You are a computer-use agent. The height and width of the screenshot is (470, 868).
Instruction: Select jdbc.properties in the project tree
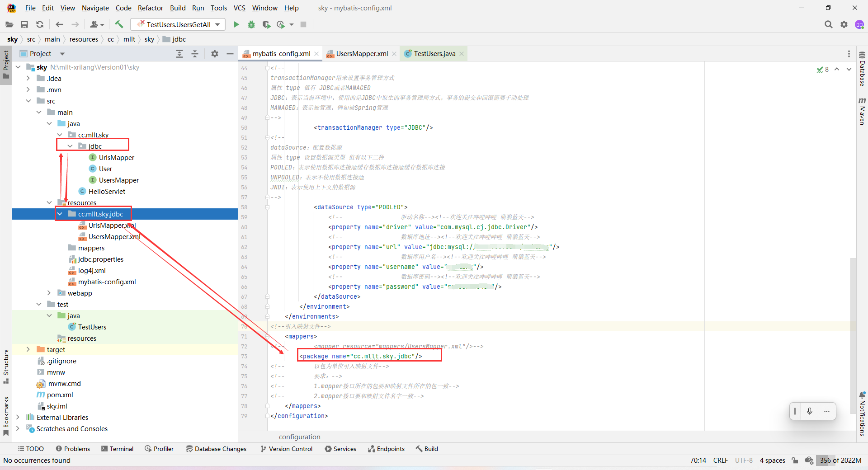[100, 259]
